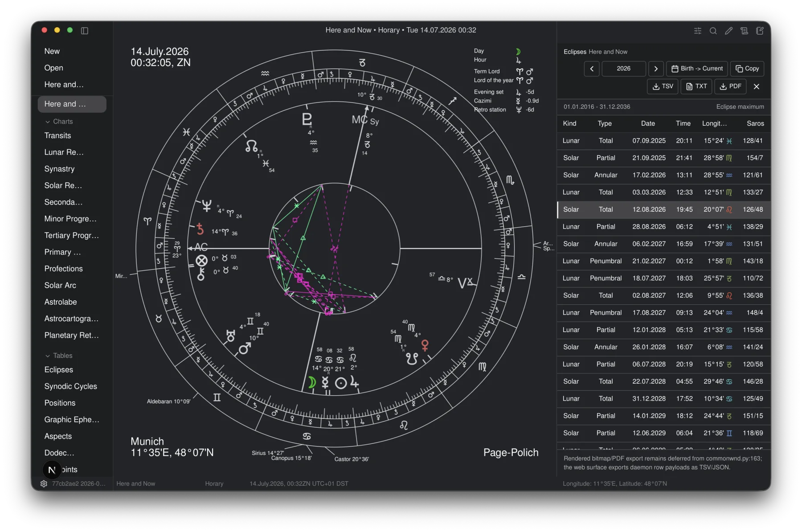Viewport: 802px width, 532px height.
Task: Open the settings gear in the status bar
Action: click(44, 483)
